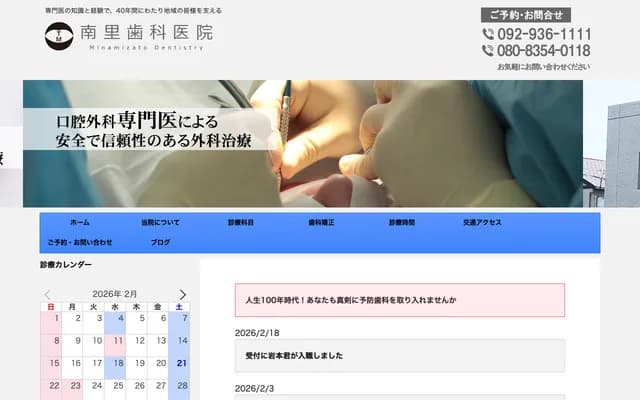The width and height of the screenshot is (640, 400).
Task: Select February 26 in the calendar
Action: point(136,390)
